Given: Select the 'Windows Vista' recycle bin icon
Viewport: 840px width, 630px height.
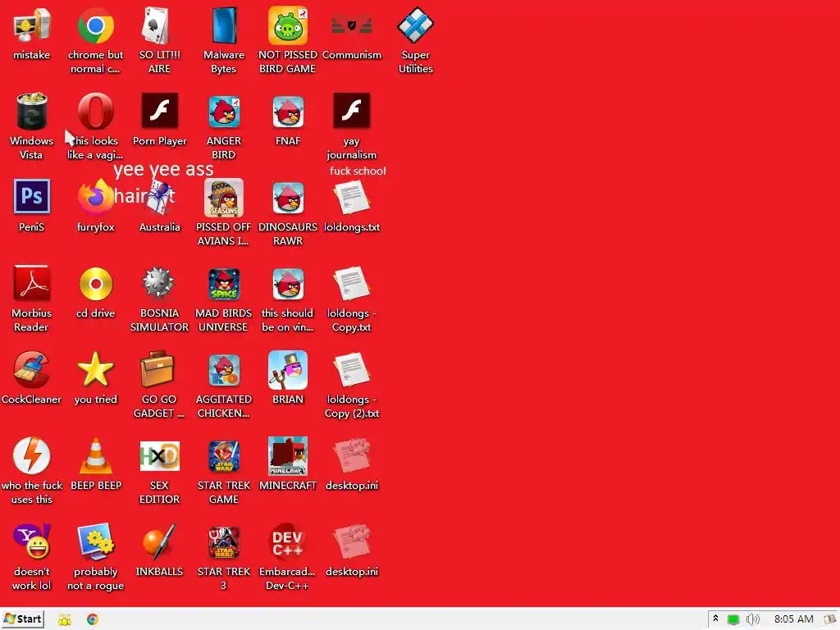Looking at the screenshot, I should pos(32,112).
